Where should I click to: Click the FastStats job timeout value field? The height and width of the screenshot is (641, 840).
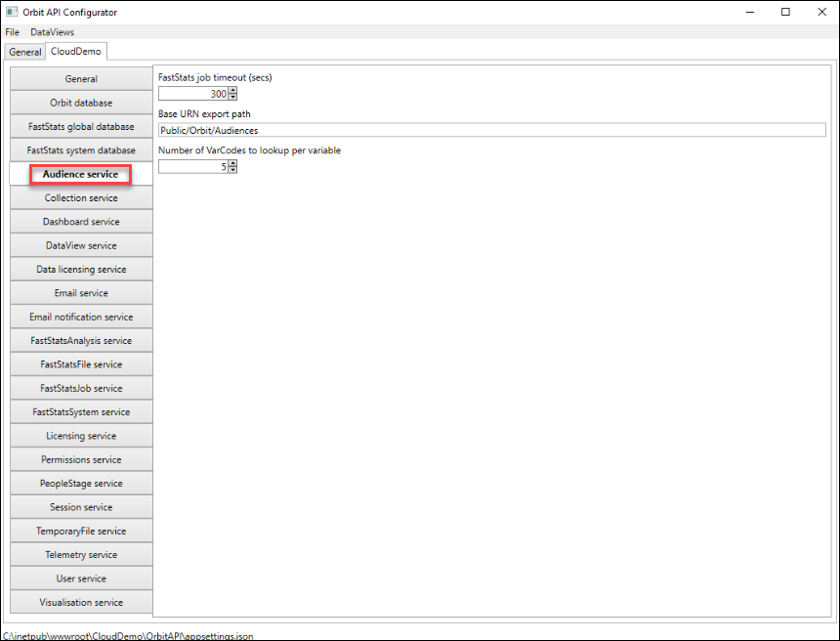click(x=193, y=94)
